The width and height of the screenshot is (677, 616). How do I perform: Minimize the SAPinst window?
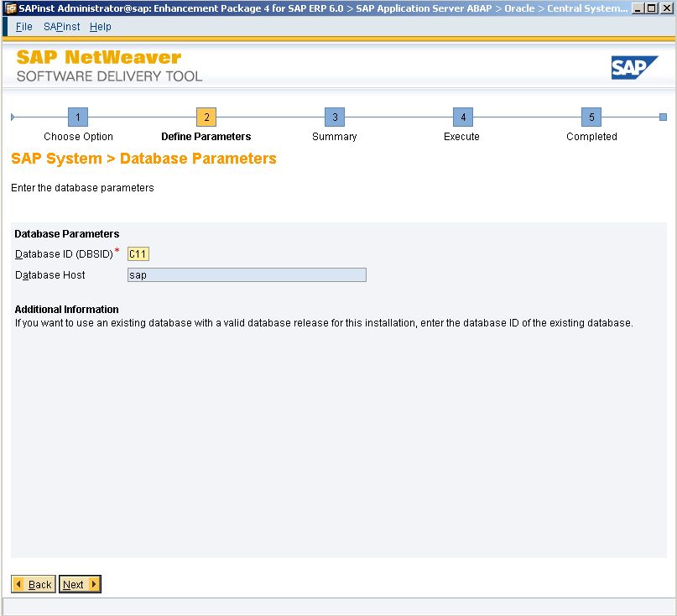[638, 8]
